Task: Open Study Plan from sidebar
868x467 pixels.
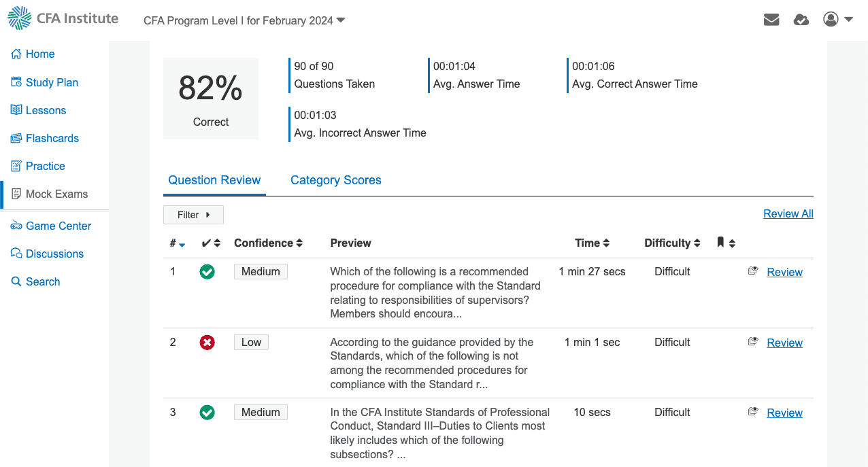Action: [52, 83]
